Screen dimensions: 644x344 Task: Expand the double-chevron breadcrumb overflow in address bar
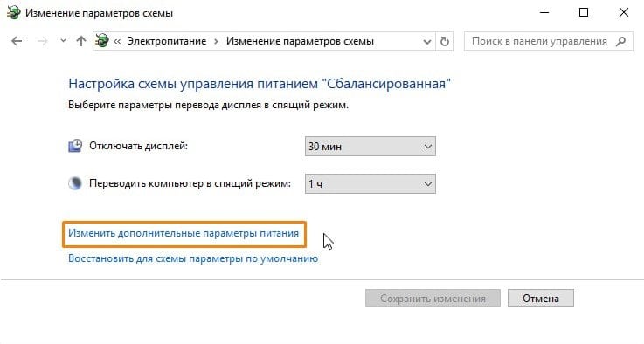117,41
